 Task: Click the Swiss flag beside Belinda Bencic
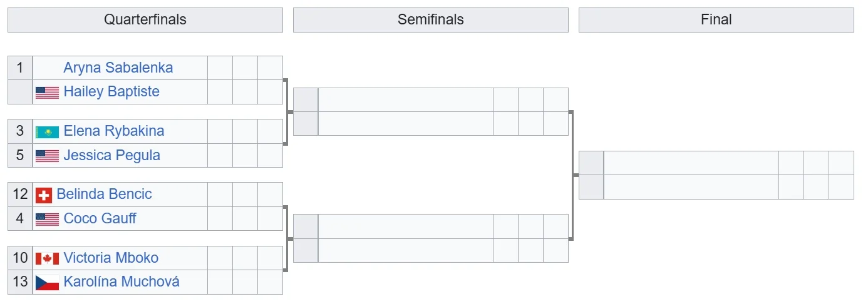[44, 195]
